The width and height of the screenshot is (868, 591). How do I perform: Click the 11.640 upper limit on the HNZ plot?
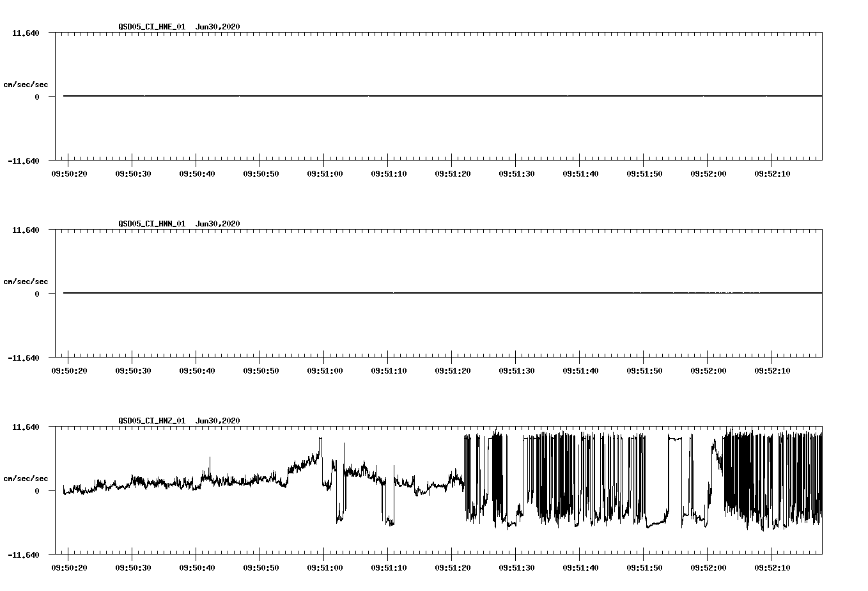click(26, 427)
